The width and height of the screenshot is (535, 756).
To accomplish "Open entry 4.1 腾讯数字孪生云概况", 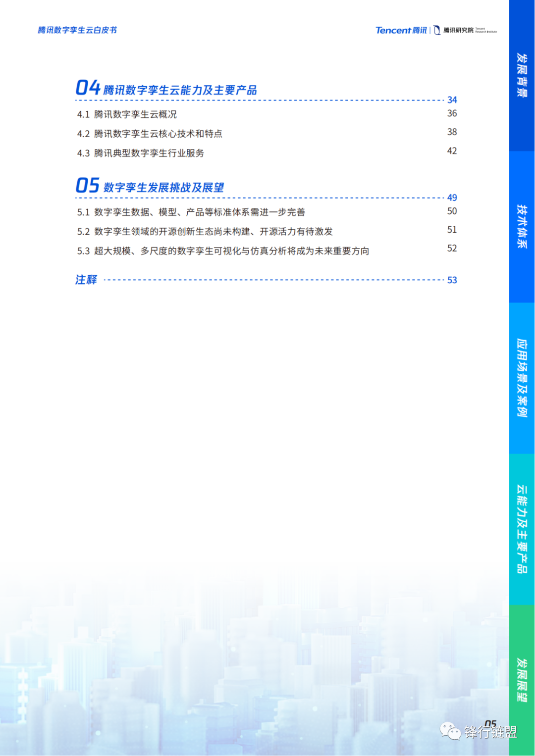I will point(127,114).
